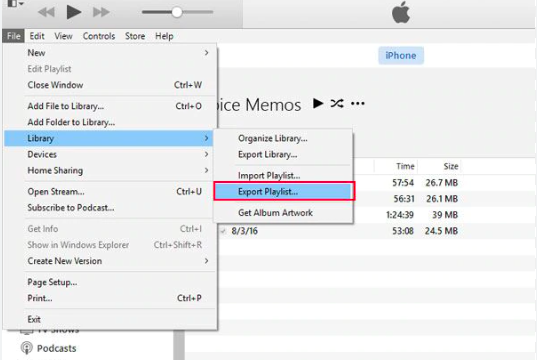
Task: Choose Subscribe to Podcast
Action: tap(110, 208)
